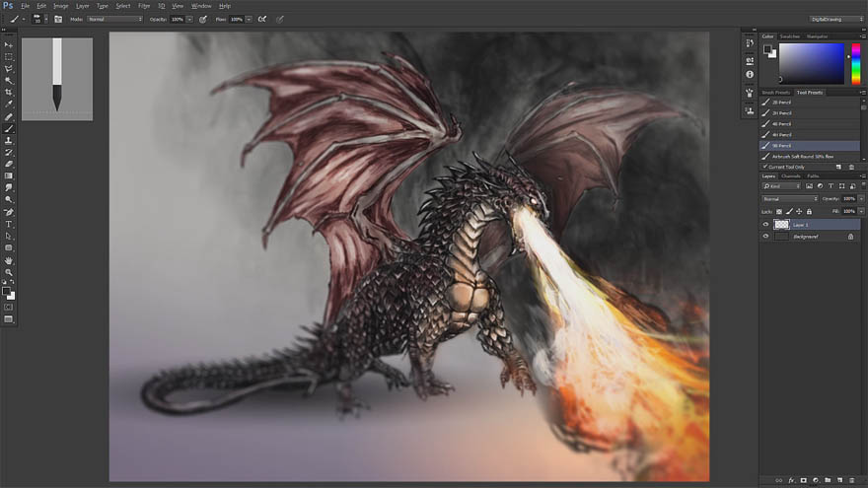The width and height of the screenshot is (868, 488).
Task: Open the Clone Source panel icon
Action: tap(750, 110)
